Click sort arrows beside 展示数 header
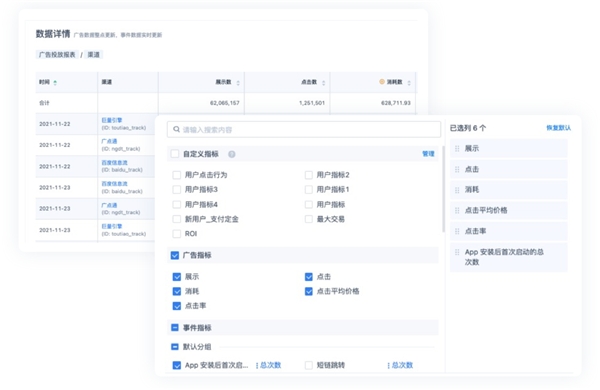Screen dimensions: 600x390 pyautogui.click(x=238, y=83)
